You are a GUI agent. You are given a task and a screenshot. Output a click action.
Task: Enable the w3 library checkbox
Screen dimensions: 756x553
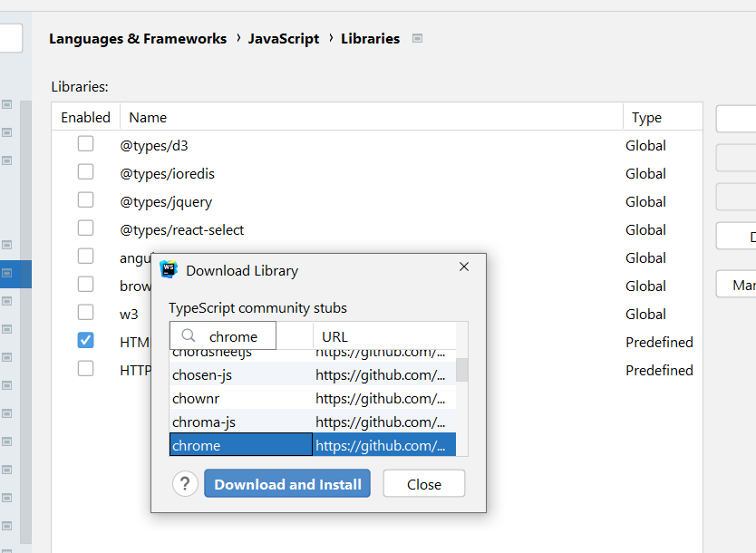pyautogui.click(x=85, y=313)
